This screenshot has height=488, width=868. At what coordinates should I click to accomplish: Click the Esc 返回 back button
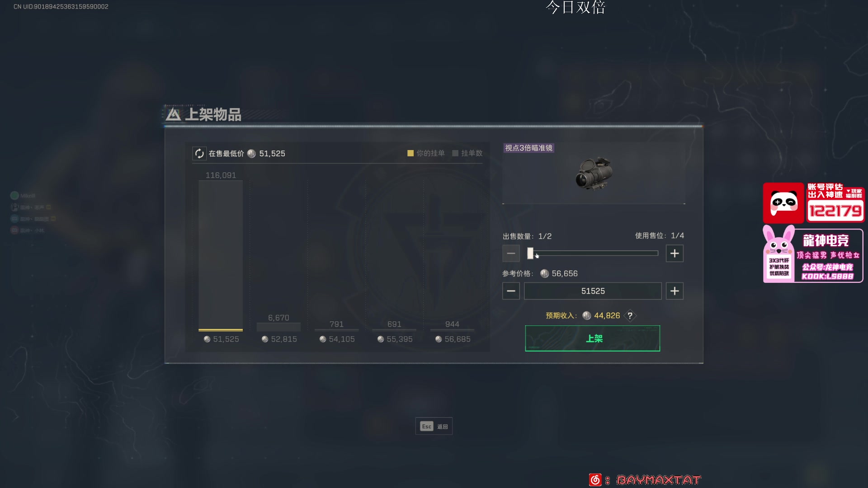point(434,426)
